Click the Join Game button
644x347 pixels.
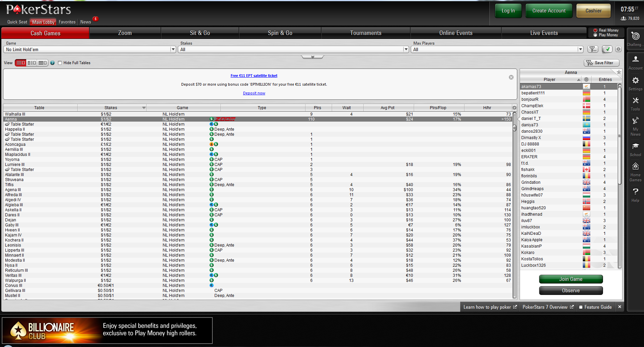tap(571, 279)
